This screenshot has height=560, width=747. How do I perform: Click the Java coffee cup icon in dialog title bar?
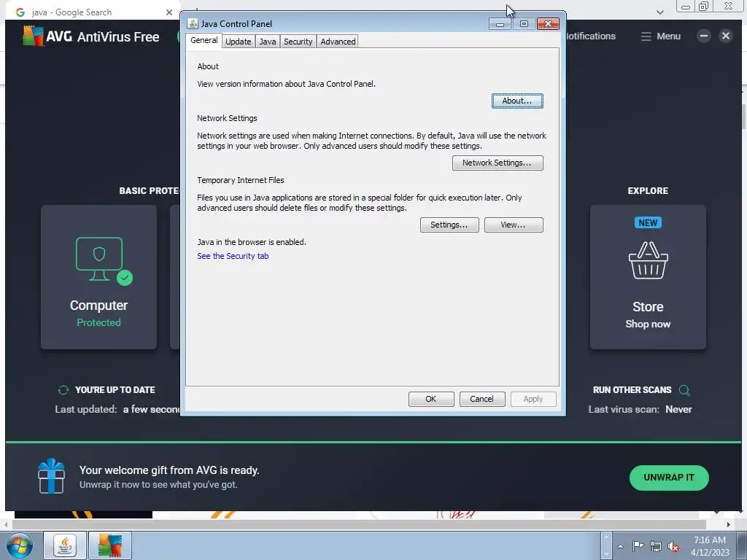point(193,24)
